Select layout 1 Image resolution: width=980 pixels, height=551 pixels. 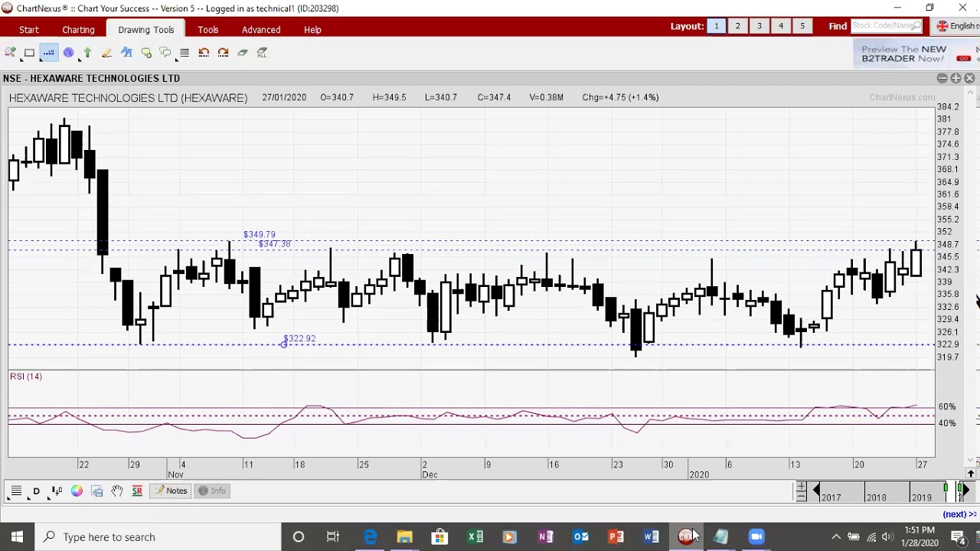click(717, 26)
